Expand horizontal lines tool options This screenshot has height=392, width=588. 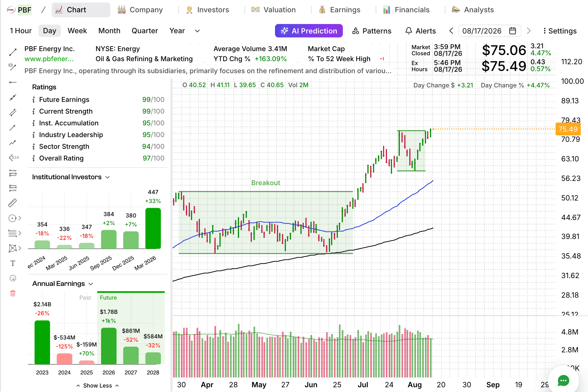tap(20, 233)
